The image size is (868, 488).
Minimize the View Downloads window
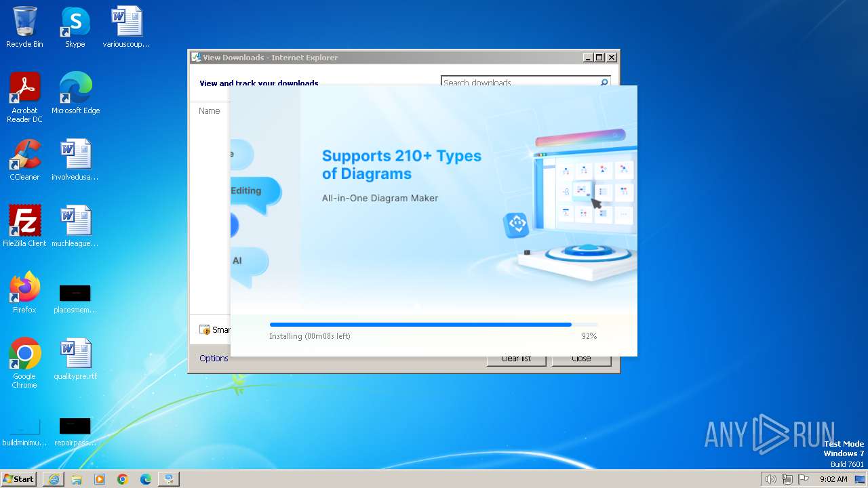point(588,58)
